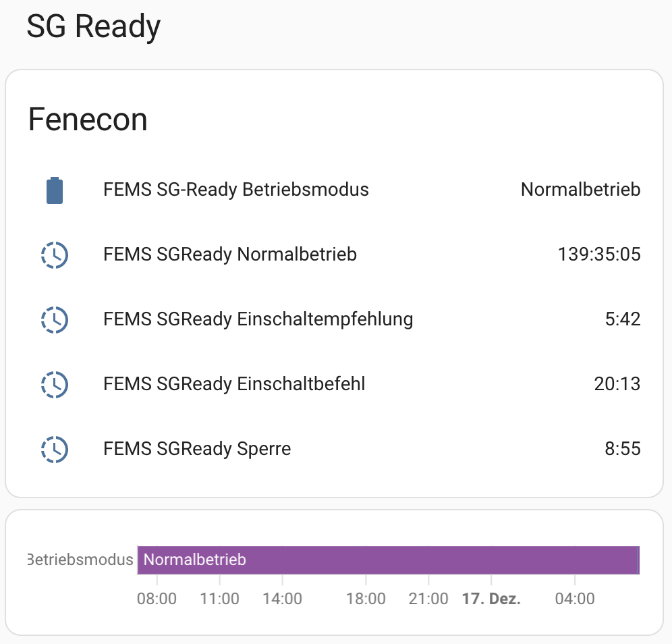Open FEMS SGReady Normalbetrieb details
The image size is (672, 644).
point(230,254)
